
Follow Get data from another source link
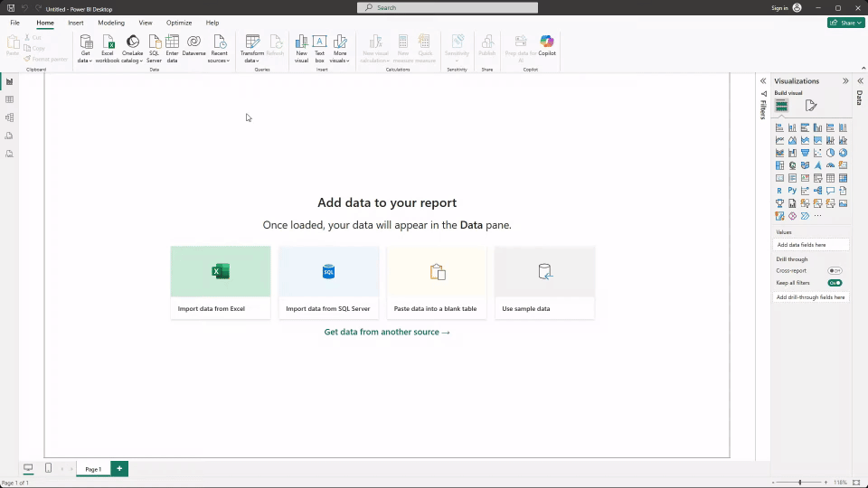[x=387, y=332]
